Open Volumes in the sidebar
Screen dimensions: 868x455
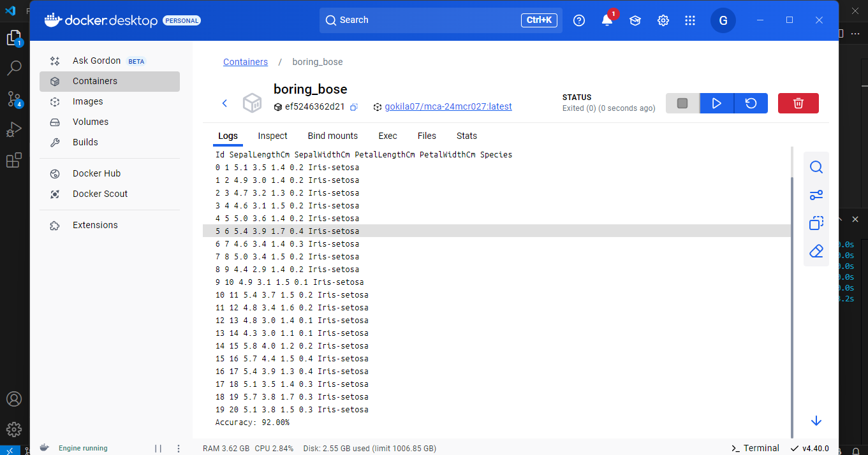click(110, 122)
